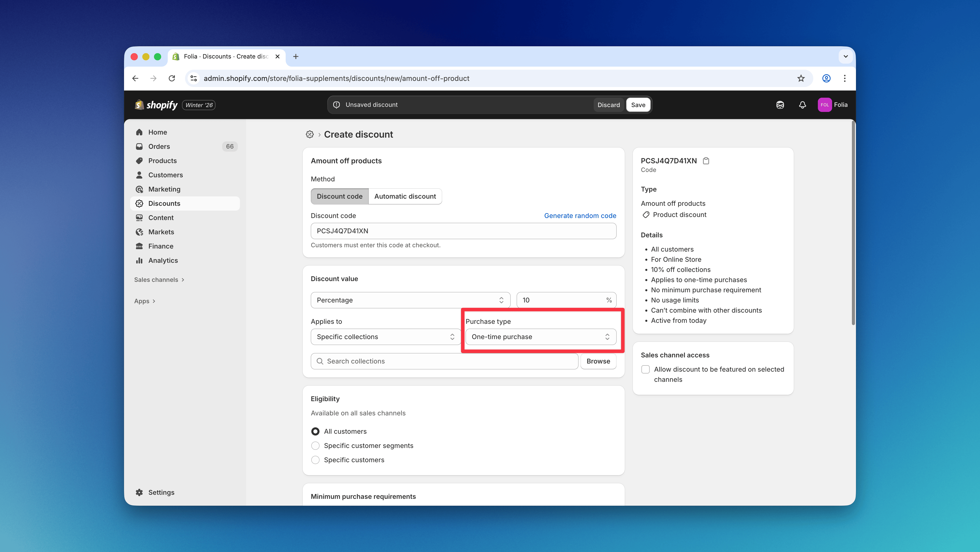Check Allow discount featured on selected channels
Viewport: 980px width, 552px height.
(646, 369)
